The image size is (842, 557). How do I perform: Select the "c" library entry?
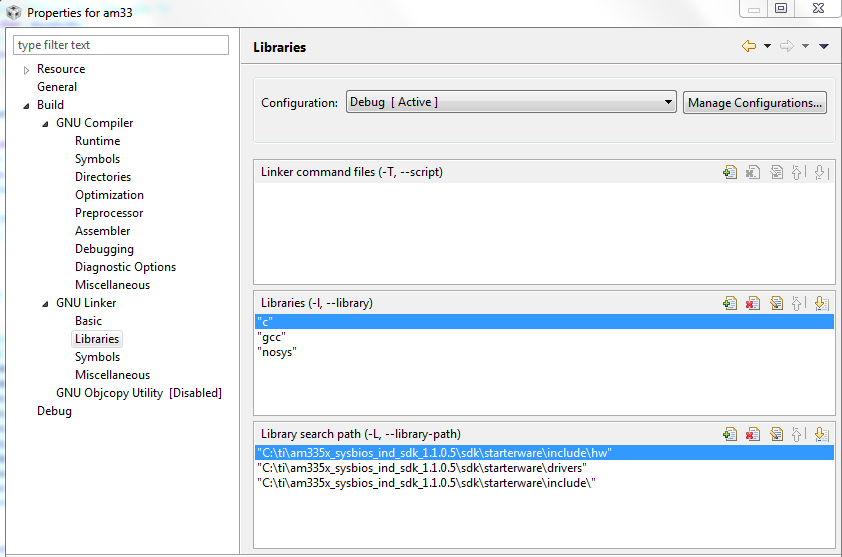point(545,322)
